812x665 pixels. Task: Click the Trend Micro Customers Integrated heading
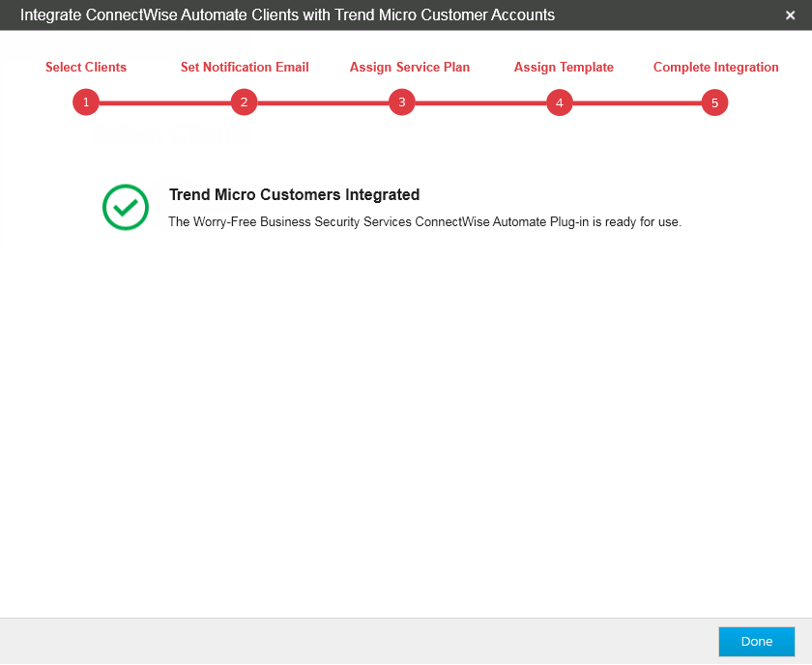294,195
